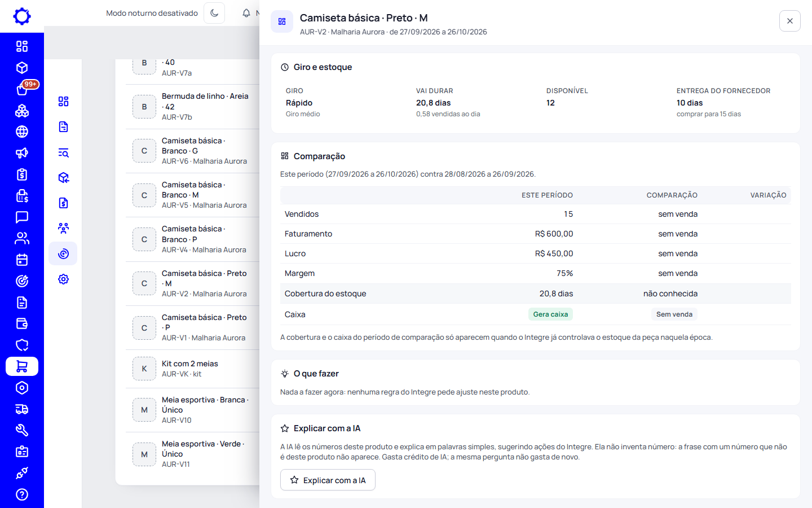Open the wrench tools icon
Screen dimensions: 812x508
coord(22,431)
